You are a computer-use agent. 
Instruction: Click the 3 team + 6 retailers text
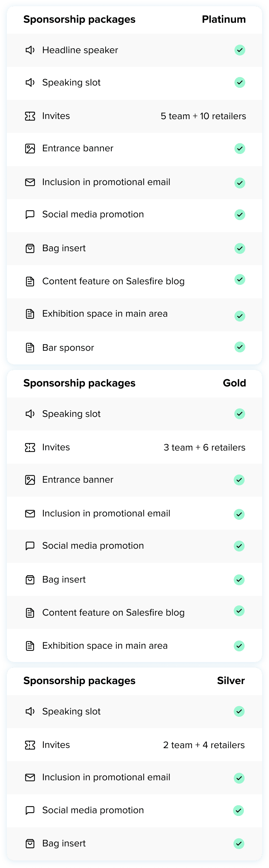pyautogui.click(x=205, y=447)
